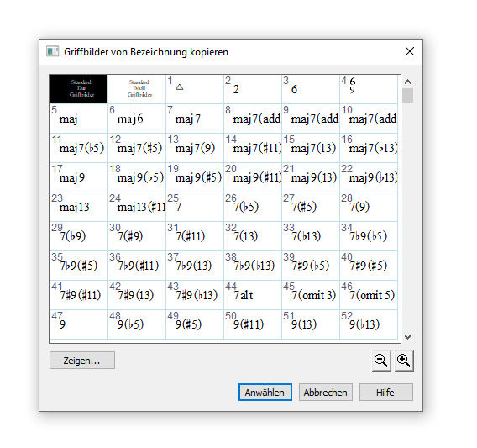Select cell 36 "7♭9(♯11)"
477x448 pixels.
tap(137, 266)
